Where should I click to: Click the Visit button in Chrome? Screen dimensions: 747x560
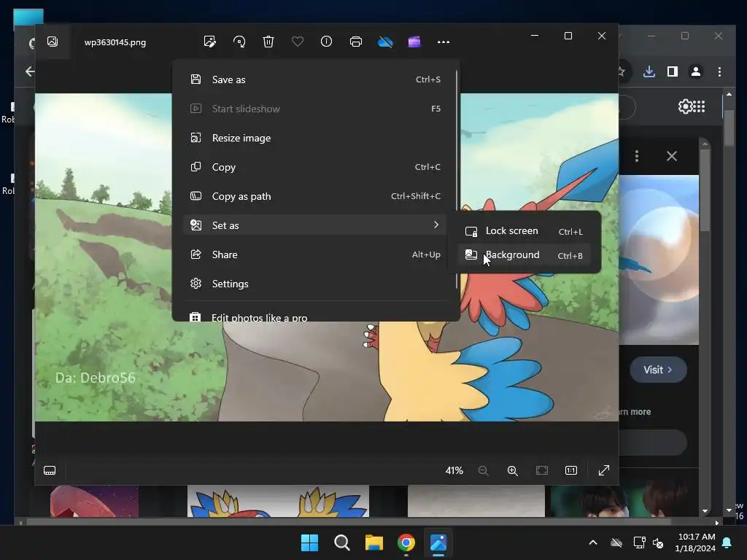658,370
